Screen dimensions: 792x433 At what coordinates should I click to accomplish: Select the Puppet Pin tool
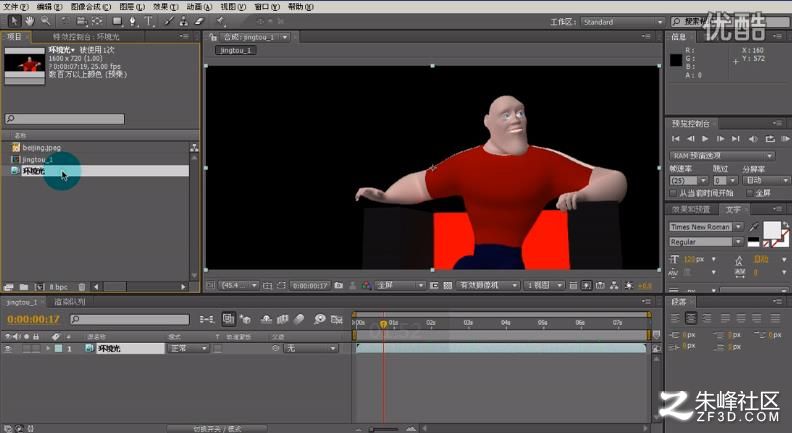[220, 21]
